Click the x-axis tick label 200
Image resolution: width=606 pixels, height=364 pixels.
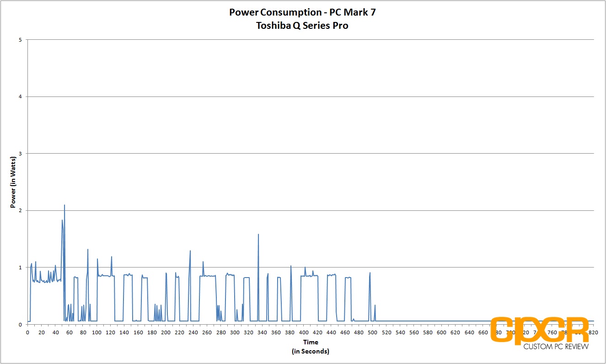pyautogui.click(x=166, y=332)
